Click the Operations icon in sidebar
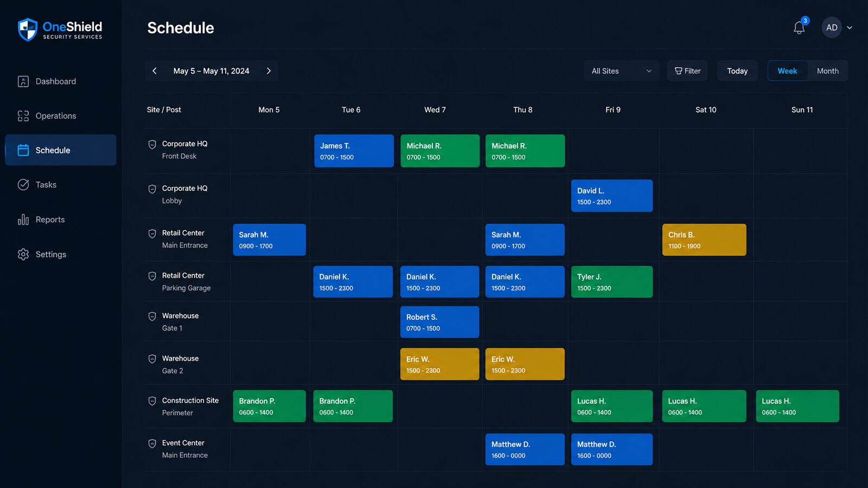Viewport: 868px width, 488px height. coord(23,116)
